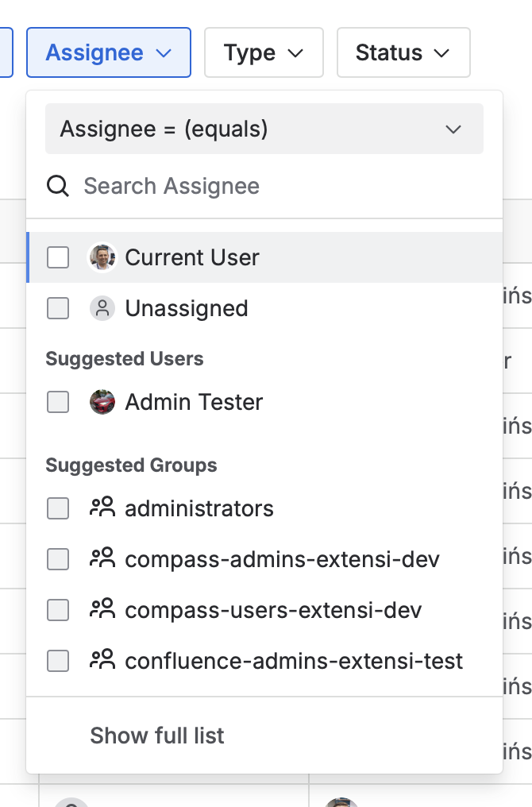Click the compass-admins-extensi-dev group icon
Screen dimensions: 532x807
pyautogui.click(x=102, y=559)
